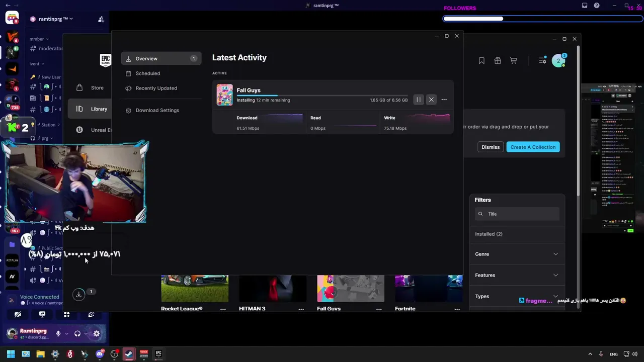
Task: Open the moderator channel in Discord
Action: click(46, 49)
